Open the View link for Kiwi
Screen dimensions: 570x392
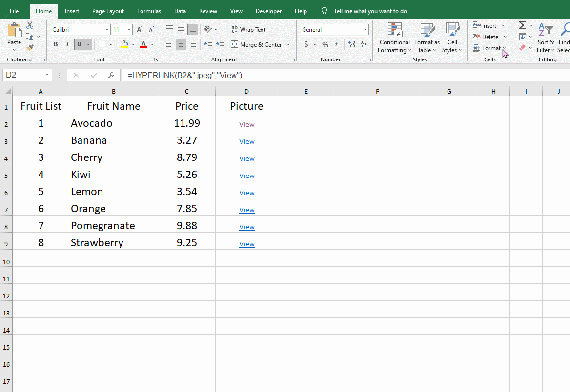click(x=247, y=176)
